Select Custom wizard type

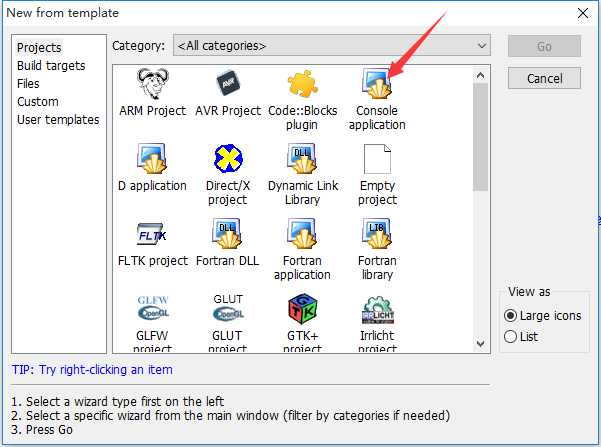click(x=38, y=102)
